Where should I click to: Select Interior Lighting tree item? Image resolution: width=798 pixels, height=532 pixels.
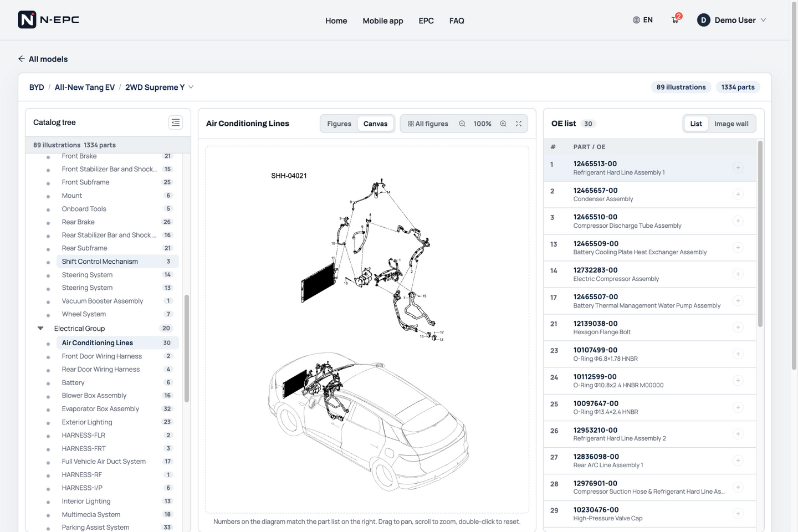click(x=117, y=502)
